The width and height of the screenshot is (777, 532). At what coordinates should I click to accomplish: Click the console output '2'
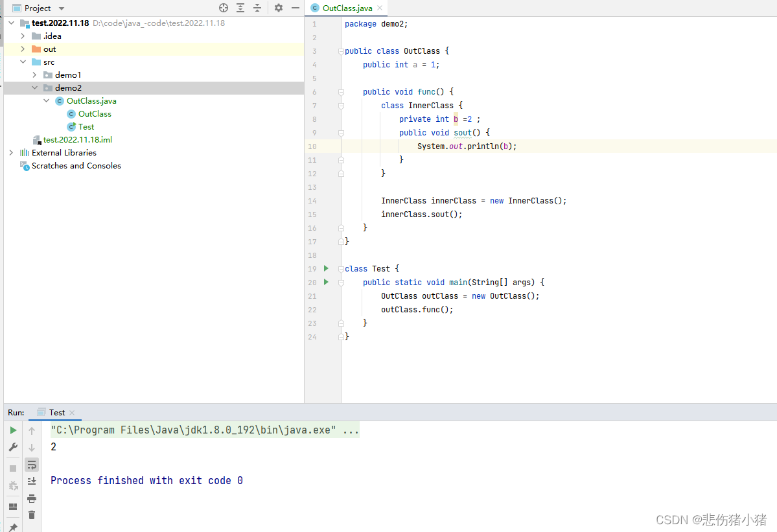pos(54,447)
